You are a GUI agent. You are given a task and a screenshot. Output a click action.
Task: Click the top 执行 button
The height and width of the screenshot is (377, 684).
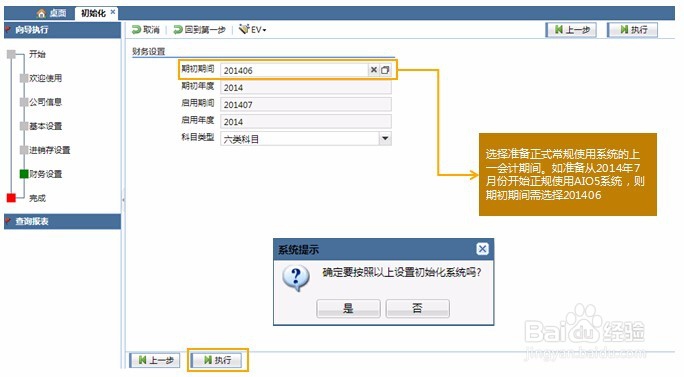(x=633, y=30)
